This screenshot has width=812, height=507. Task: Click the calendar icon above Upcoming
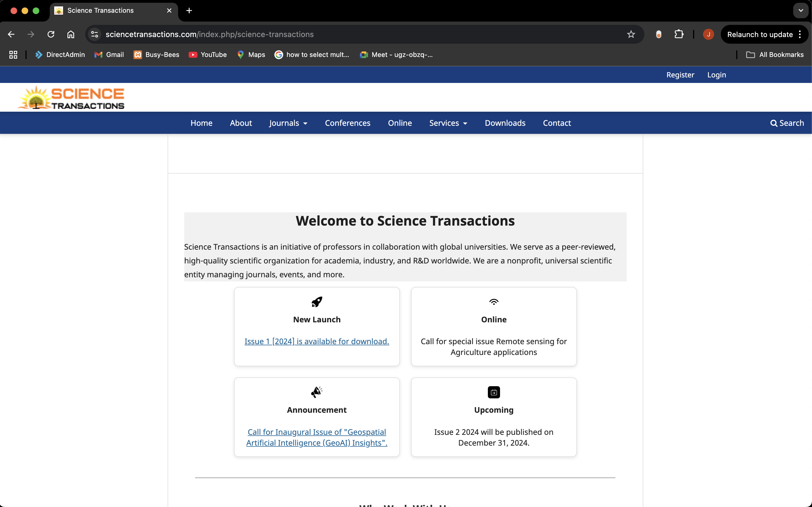tap(494, 392)
